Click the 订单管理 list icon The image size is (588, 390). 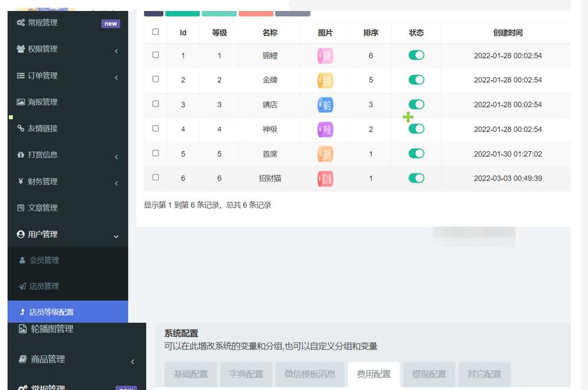(21, 76)
